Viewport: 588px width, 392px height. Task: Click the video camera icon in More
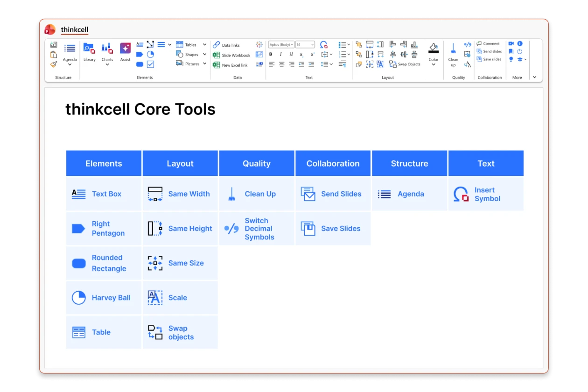pos(511,43)
